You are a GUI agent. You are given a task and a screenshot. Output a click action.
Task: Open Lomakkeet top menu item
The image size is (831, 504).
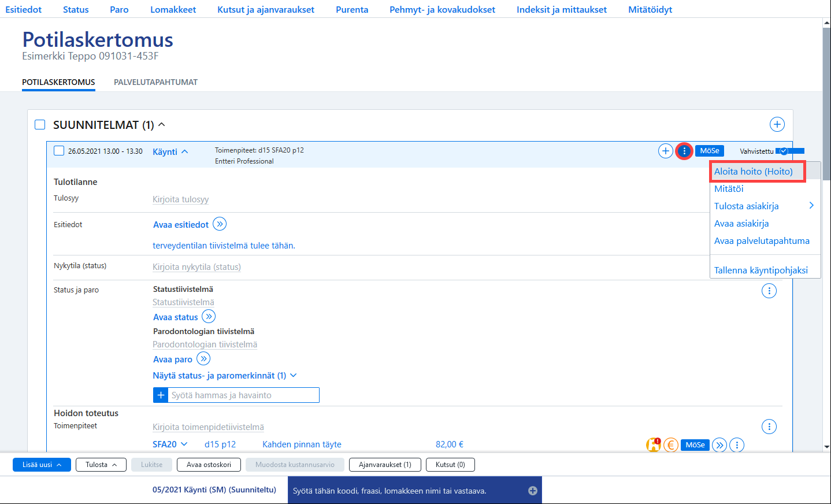(173, 9)
